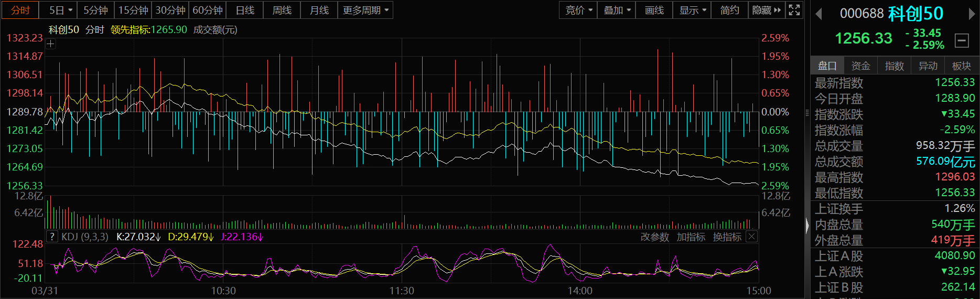Click 换指标 to change indicator
The height and width of the screenshot is (299, 980).
click(x=727, y=237)
